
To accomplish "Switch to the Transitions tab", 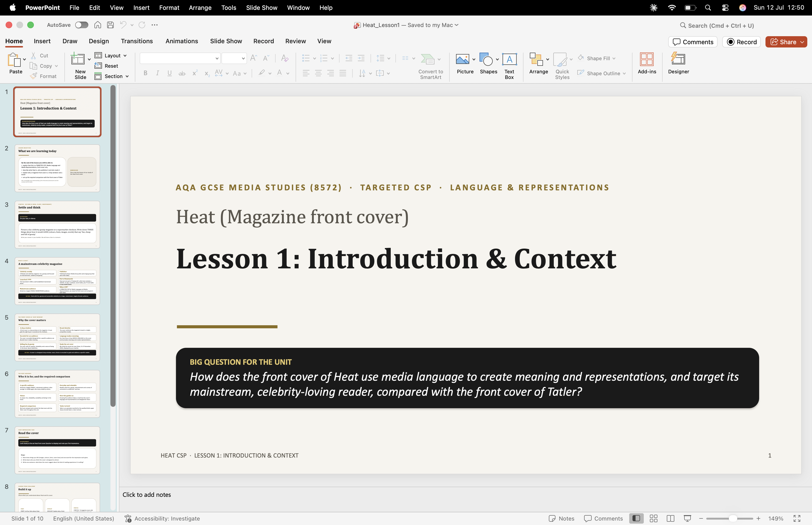I will (x=137, y=41).
